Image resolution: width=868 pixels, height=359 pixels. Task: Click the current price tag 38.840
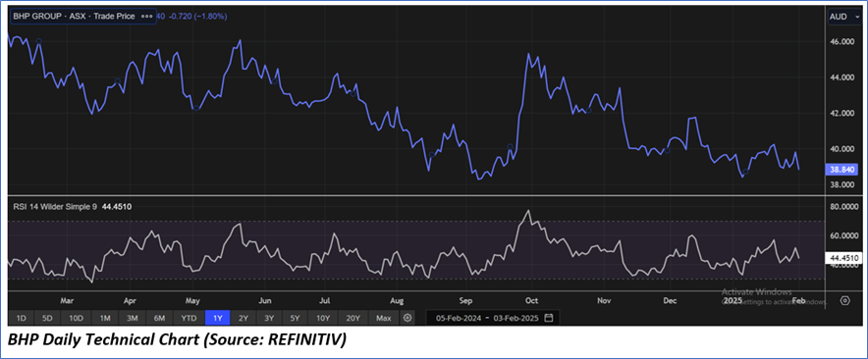(841, 170)
